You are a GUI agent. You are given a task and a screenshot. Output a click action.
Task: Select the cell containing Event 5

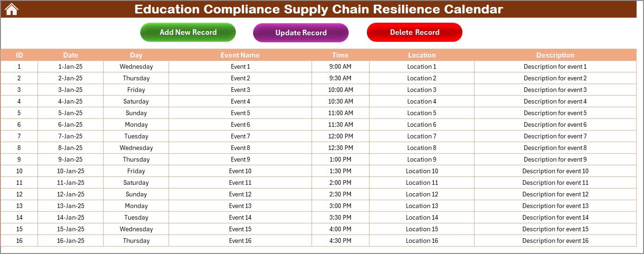[240, 113]
